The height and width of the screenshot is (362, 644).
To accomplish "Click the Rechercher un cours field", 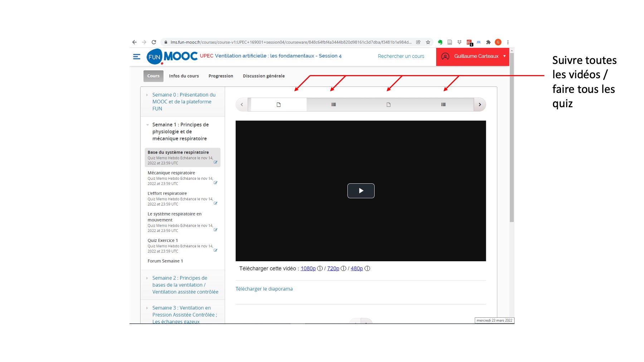I will [x=401, y=56].
